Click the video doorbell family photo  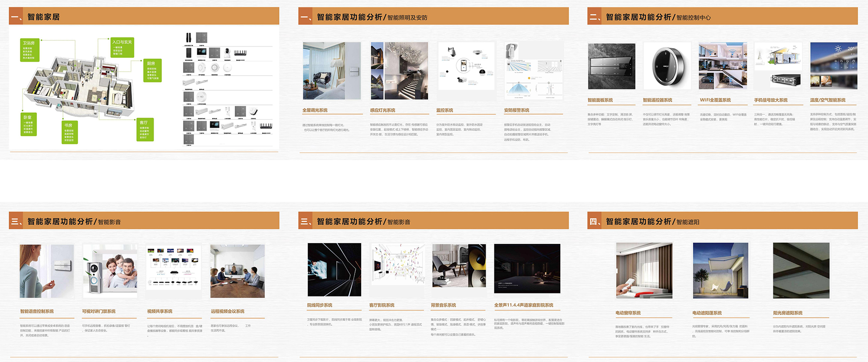click(110, 271)
